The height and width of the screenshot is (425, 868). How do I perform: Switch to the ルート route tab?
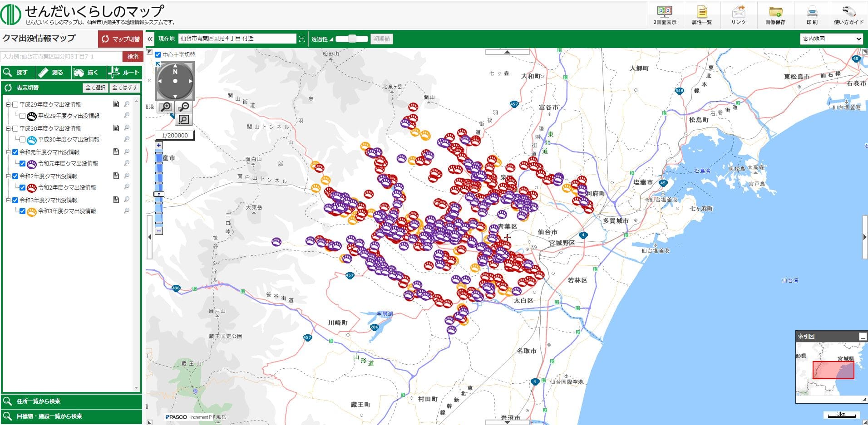(124, 73)
